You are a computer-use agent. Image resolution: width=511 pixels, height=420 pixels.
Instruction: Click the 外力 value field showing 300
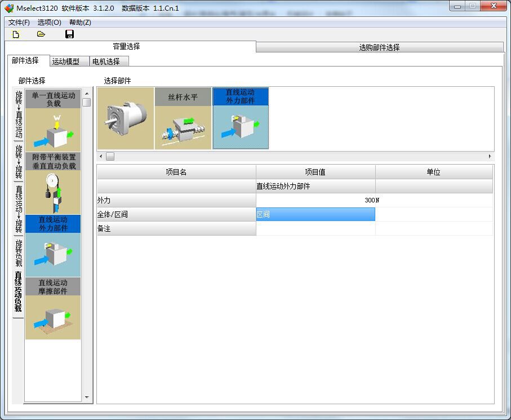click(x=316, y=200)
